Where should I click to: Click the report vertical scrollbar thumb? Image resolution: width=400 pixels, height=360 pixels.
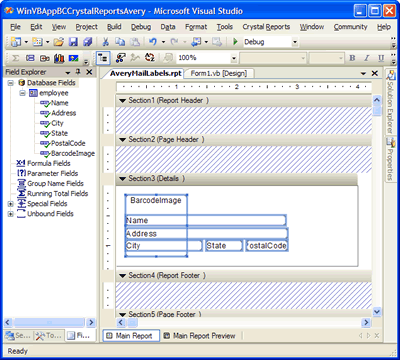pos(377,110)
